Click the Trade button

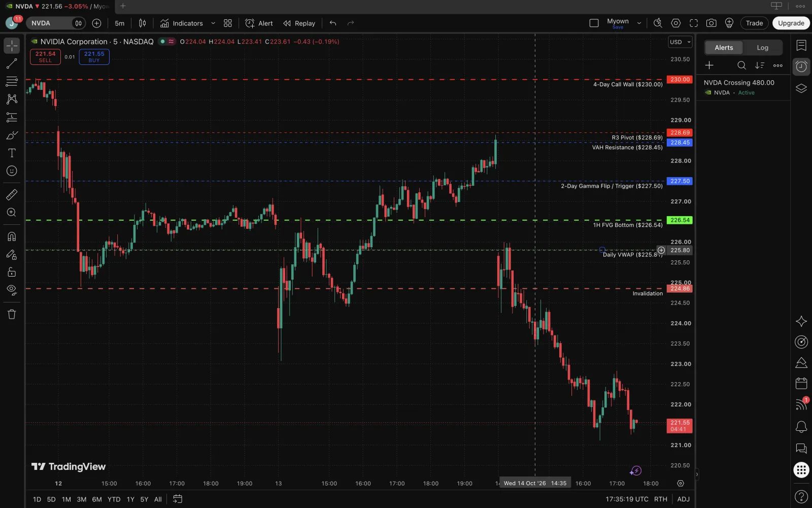click(754, 23)
